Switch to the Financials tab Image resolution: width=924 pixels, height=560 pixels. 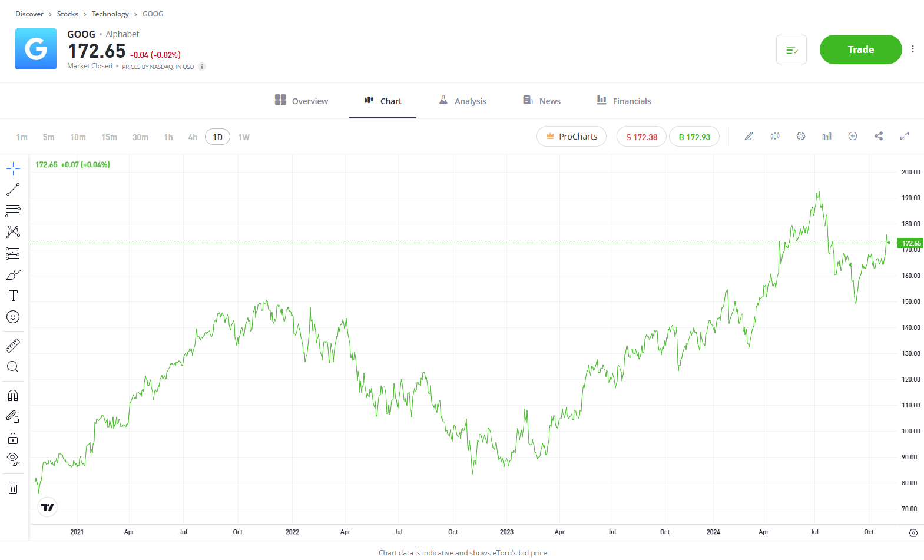pyautogui.click(x=624, y=101)
